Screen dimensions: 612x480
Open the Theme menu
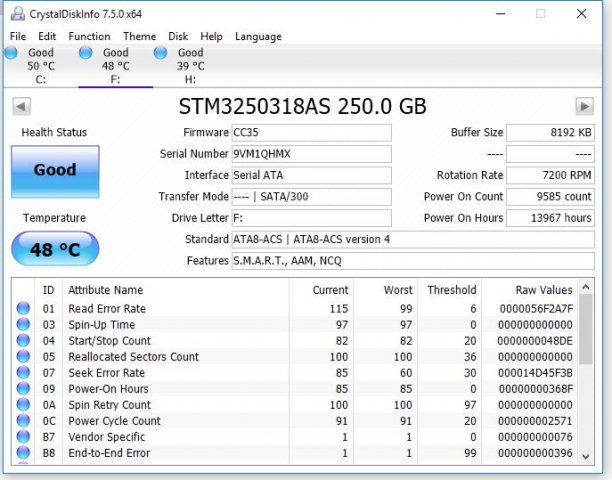(x=139, y=37)
